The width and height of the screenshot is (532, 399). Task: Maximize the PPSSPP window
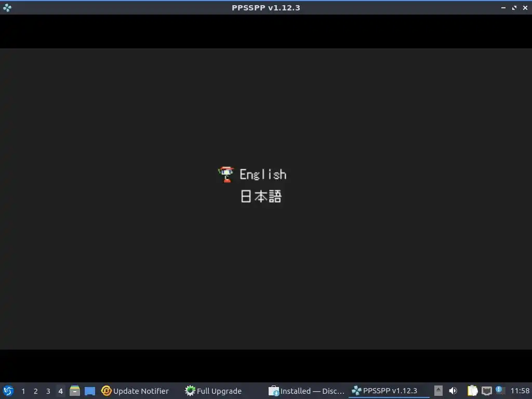514,7
